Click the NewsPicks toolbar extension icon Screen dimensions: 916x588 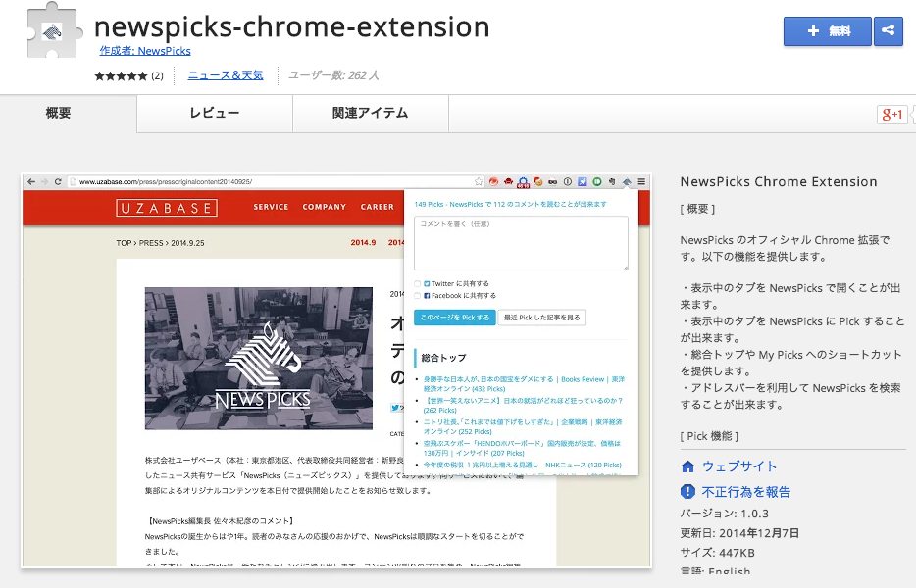(627, 182)
